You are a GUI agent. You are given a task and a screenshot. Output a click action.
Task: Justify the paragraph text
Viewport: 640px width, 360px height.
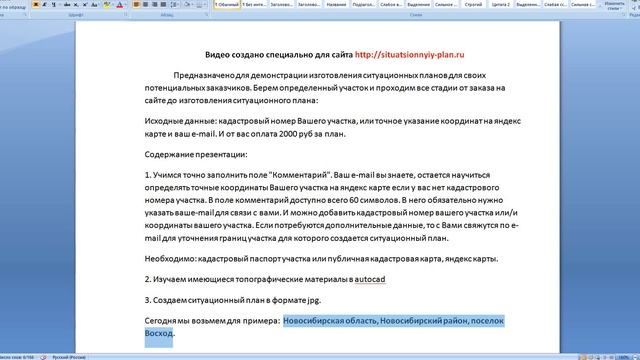(x=163, y=4)
